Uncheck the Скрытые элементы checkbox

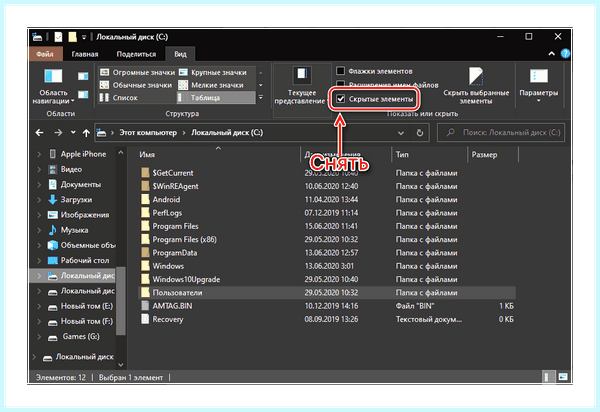click(x=341, y=99)
